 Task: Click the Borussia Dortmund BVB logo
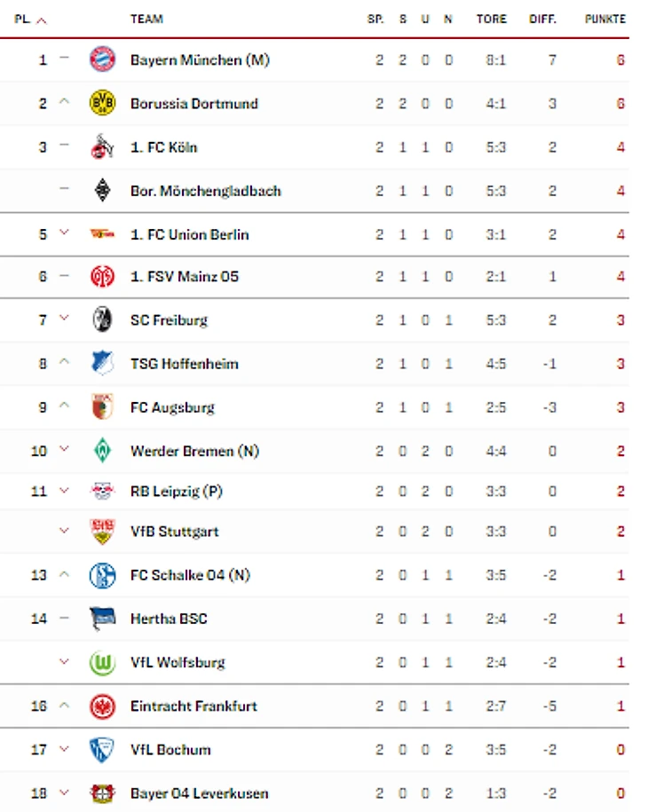click(102, 103)
